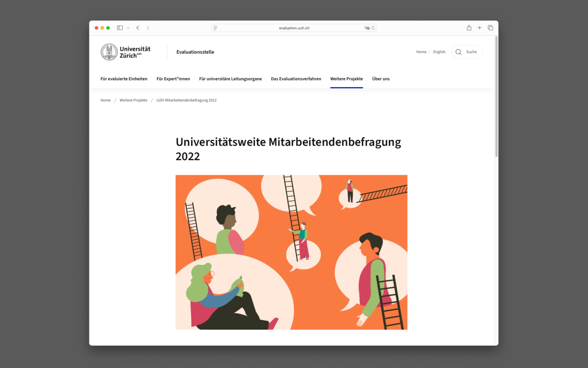Open a new tab with plus icon
Viewport: 588px width, 368px height.
point(479,28)
